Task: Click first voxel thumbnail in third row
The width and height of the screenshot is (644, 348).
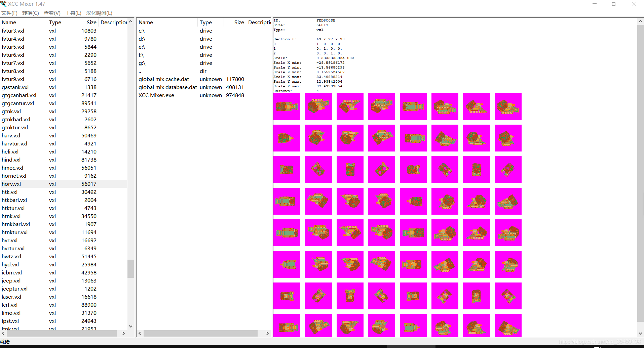Action: [x=287, y=170]
